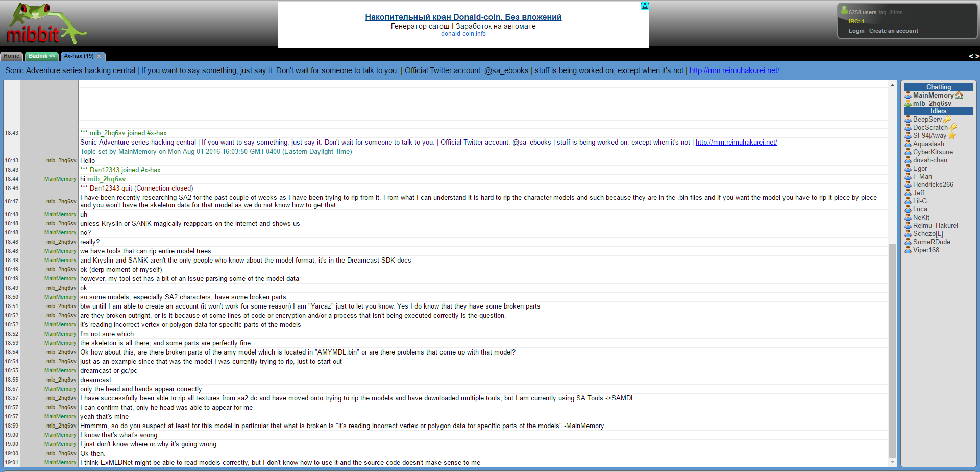Click the Chatting header in the user list
Image resolution: width=980 pixels, height=472 pixels.
[x=938, y=87]
